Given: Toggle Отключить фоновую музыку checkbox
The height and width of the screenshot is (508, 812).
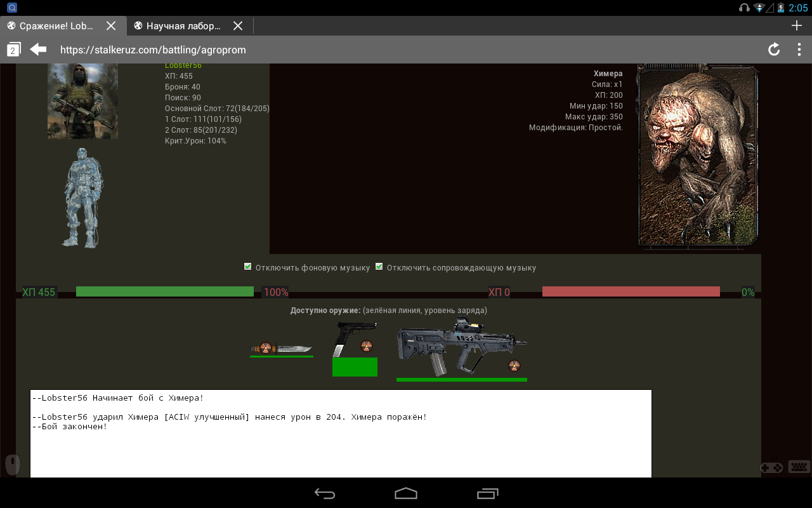Looking at the screenshot, I should [x=248, y=267].
